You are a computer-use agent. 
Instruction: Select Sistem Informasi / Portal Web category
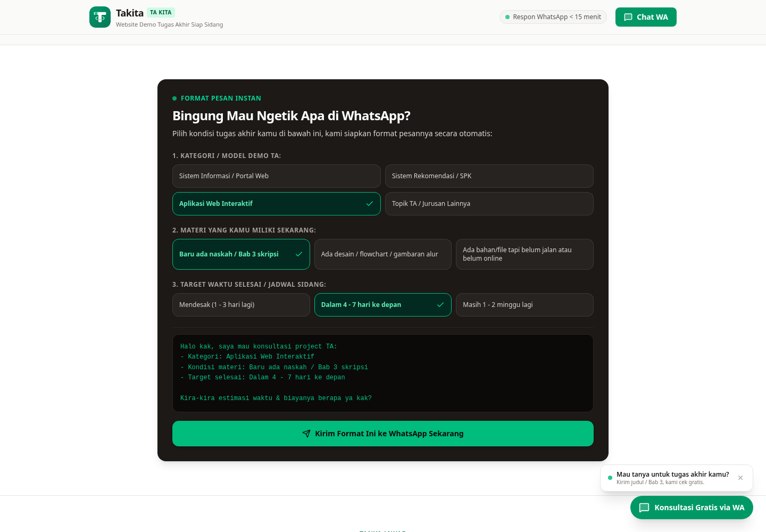tap(277, 176)
